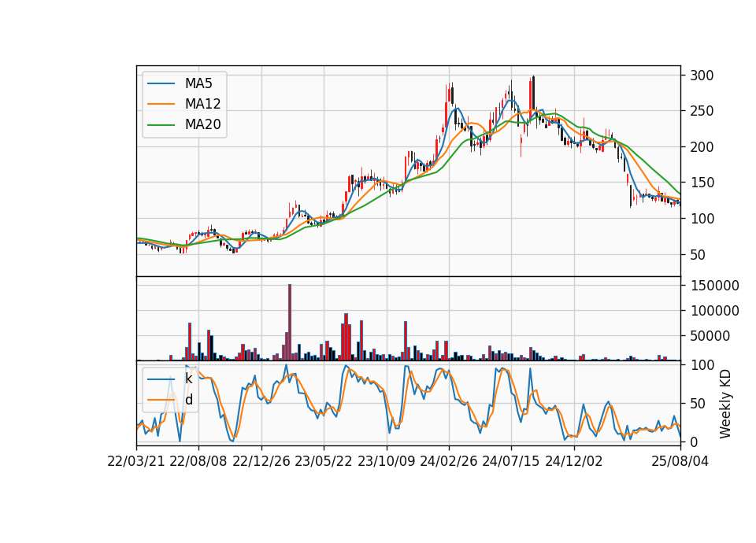Click the MA5 legend label
The width and height of the screenshot is (756, 543).
click(x=198, y=83)
